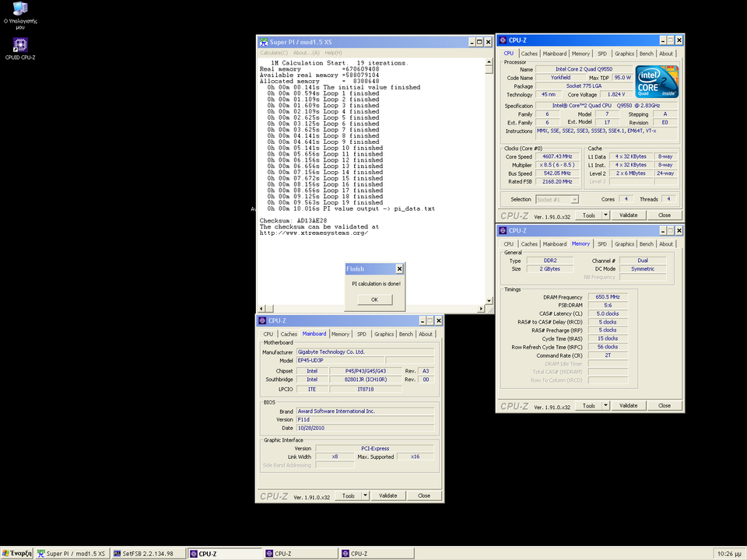Click title bar icon of CPU-Z Motherboard window
This screenshot has width=747, height=560.
point(262,320)
